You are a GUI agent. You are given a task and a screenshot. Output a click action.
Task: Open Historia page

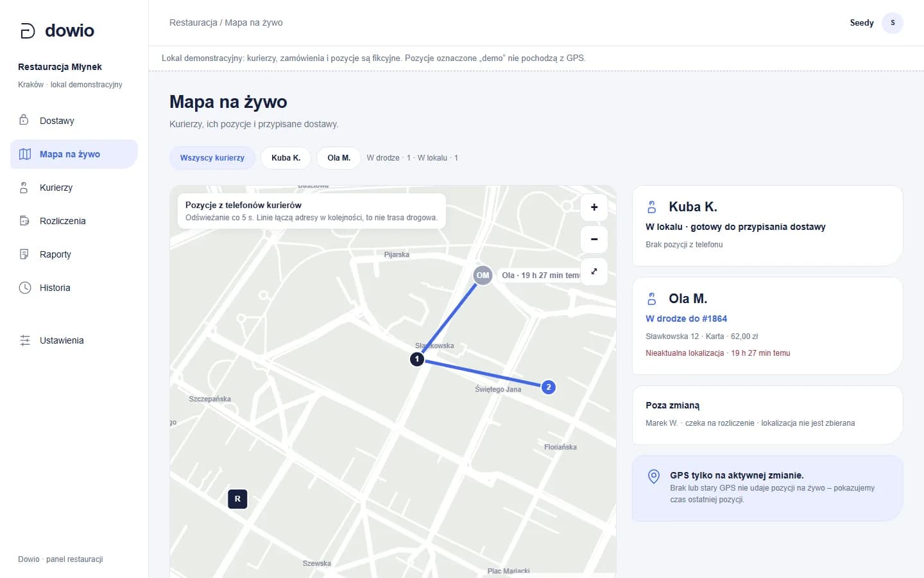(x=74, y=288)
